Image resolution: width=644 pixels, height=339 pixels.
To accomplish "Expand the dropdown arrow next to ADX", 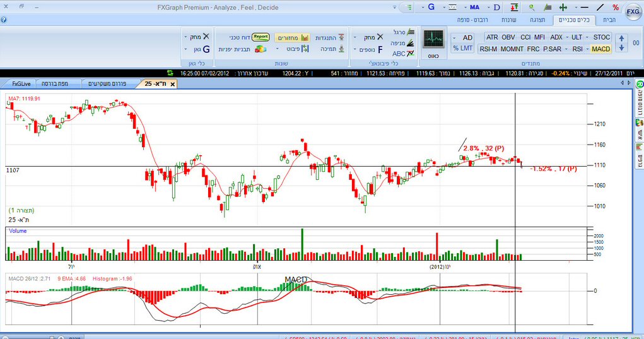I will [567, 37].
